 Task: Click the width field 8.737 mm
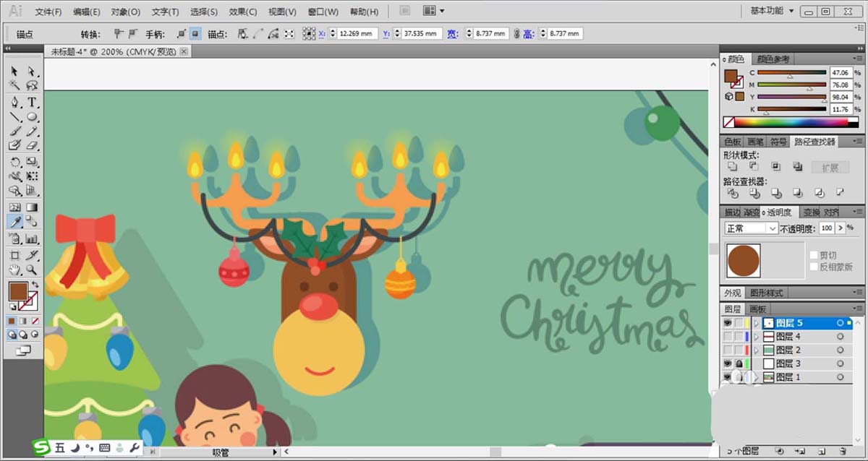493,34
